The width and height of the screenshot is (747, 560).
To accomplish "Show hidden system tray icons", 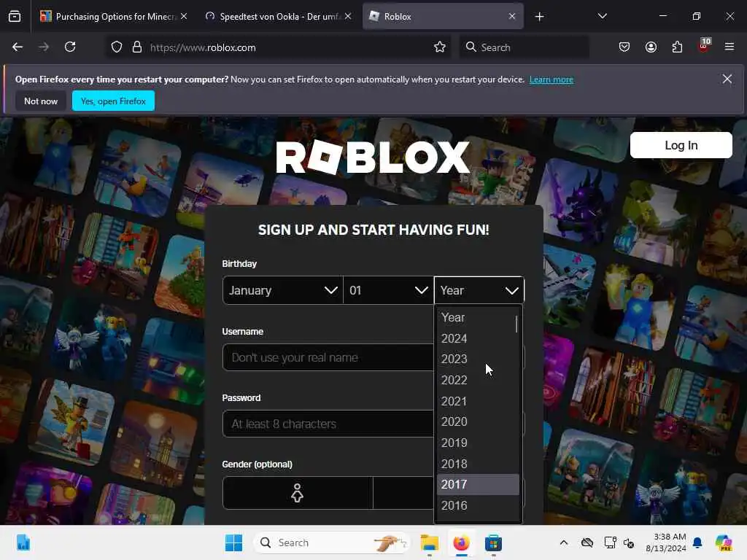I will click(x=564, y=542).
